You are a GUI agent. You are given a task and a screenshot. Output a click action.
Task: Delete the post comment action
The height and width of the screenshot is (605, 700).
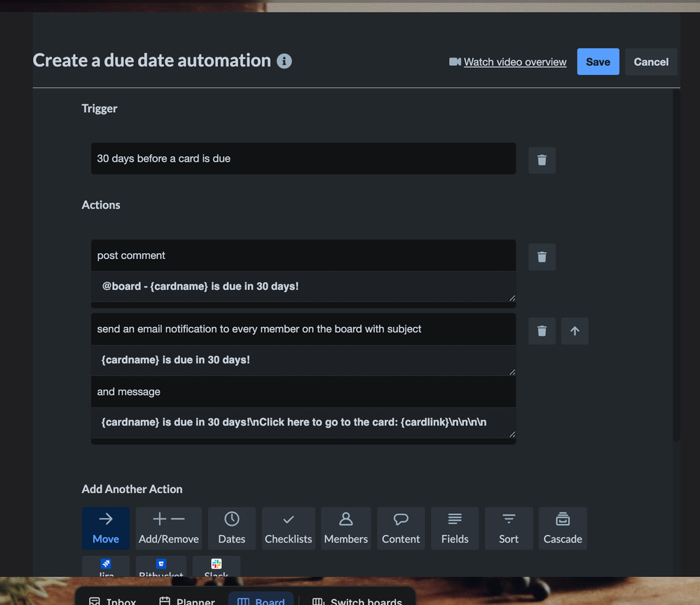(x=542, y=257)
